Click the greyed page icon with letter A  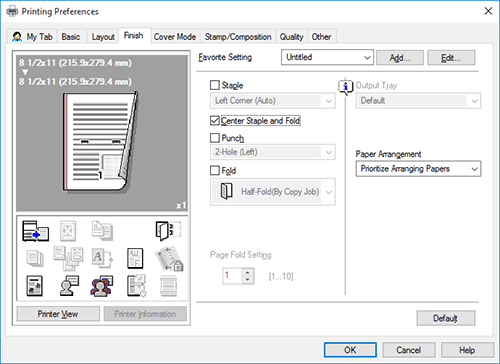(x=102, y=258)
